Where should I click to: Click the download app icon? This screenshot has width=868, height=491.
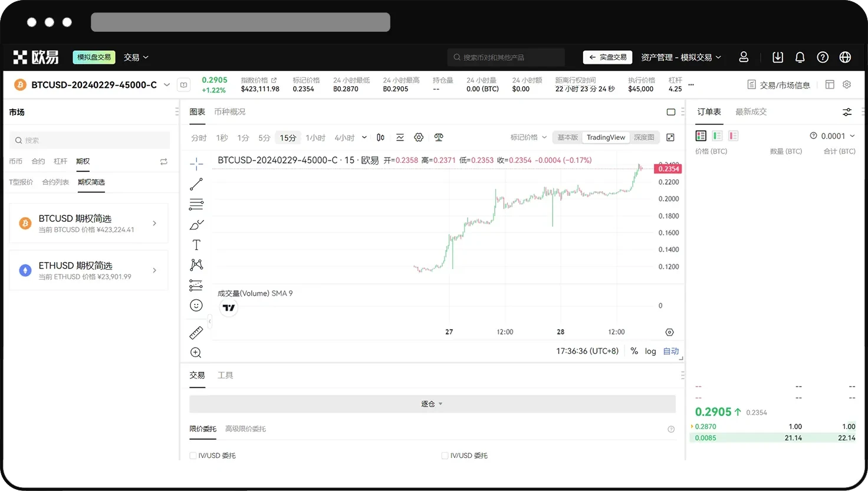click(778, 57)
